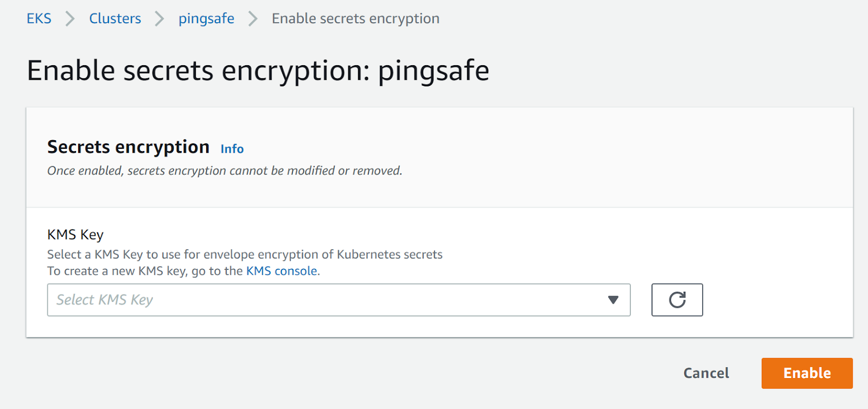
Task: Go to the EKS breadcrumb link
Action: (39, 18)
